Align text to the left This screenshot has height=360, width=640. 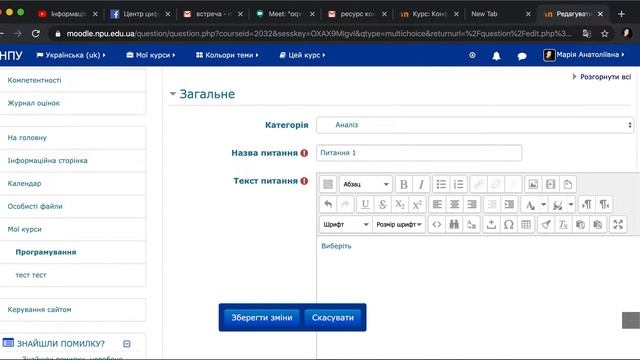(437, 204)
